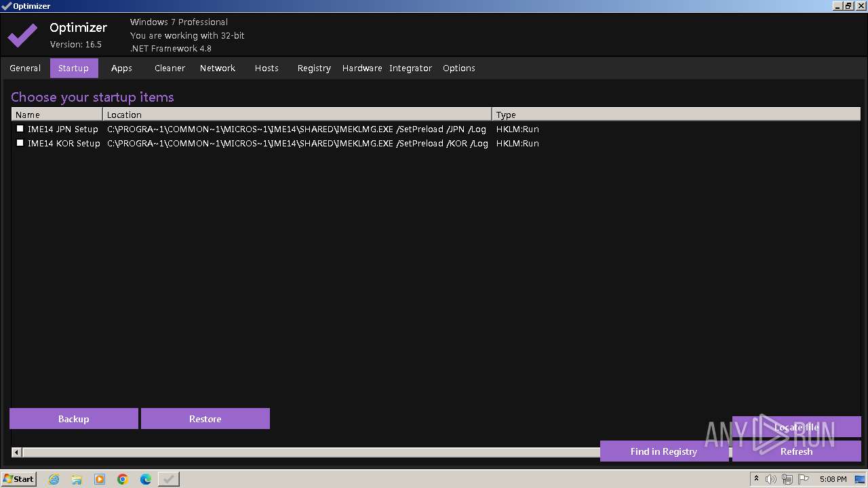The height and width of the screenshot is (488, 868).
Task: Tick the IME14 KOR Setup checkbox
Action: pos(20,142)
